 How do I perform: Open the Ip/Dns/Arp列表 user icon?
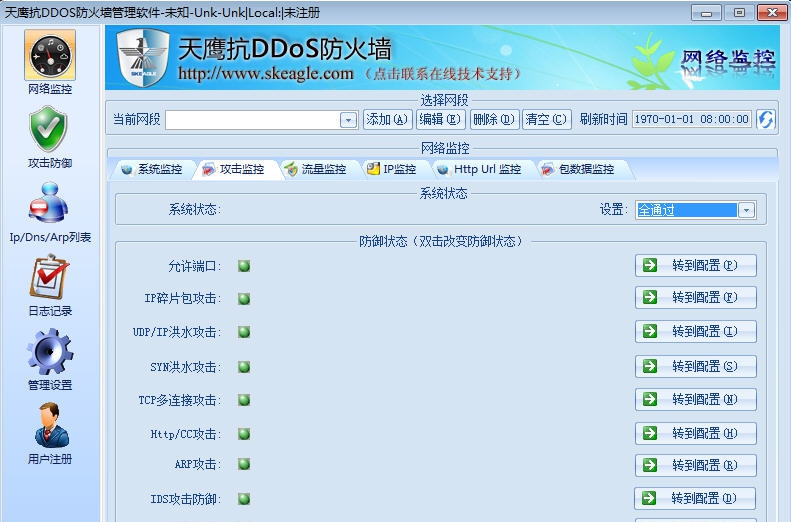[x=48, y=203]
